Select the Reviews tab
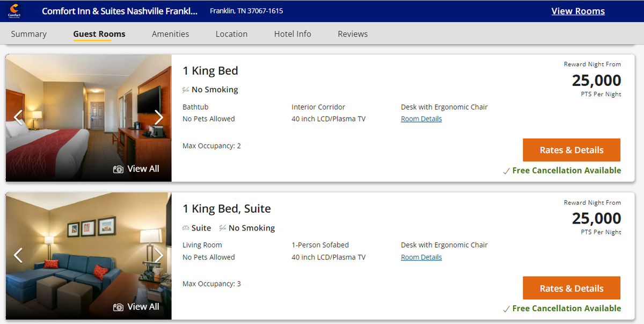644x324 pixels. [353, 33]
